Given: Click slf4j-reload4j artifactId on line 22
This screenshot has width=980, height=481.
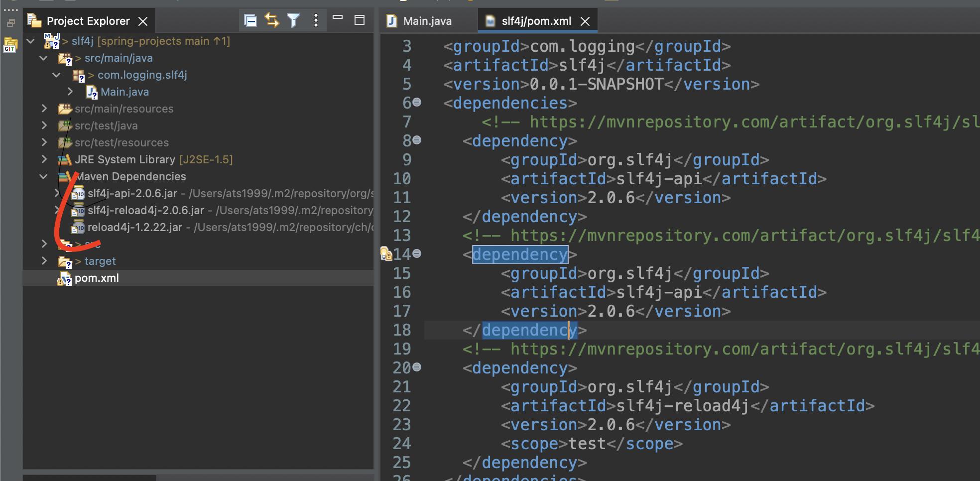Looking at the screenshot, I should [x=683, y=406].
